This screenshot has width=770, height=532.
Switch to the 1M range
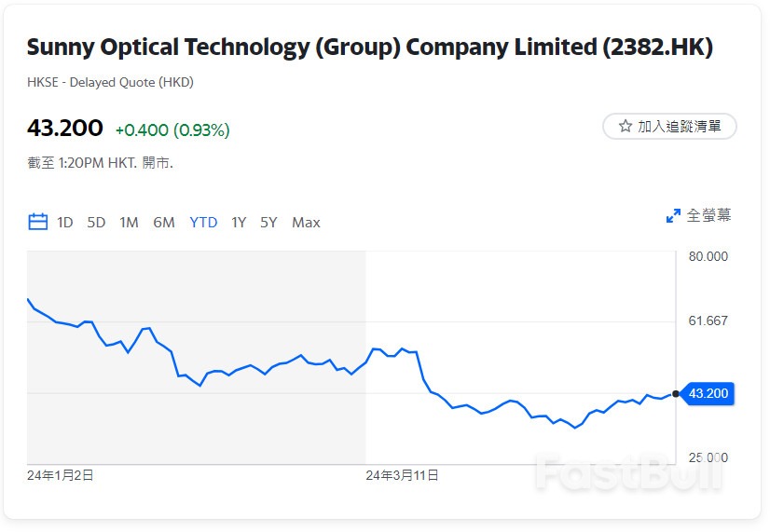[x=129, y=222]
